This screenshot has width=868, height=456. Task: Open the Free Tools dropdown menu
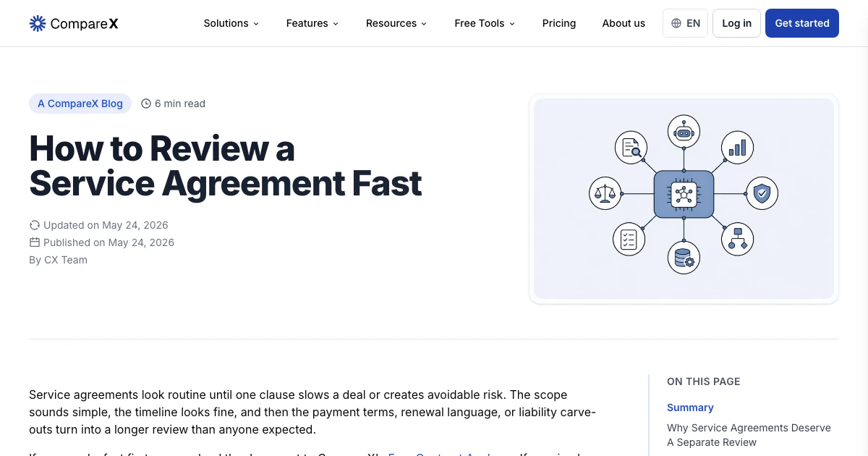point(485,23)
